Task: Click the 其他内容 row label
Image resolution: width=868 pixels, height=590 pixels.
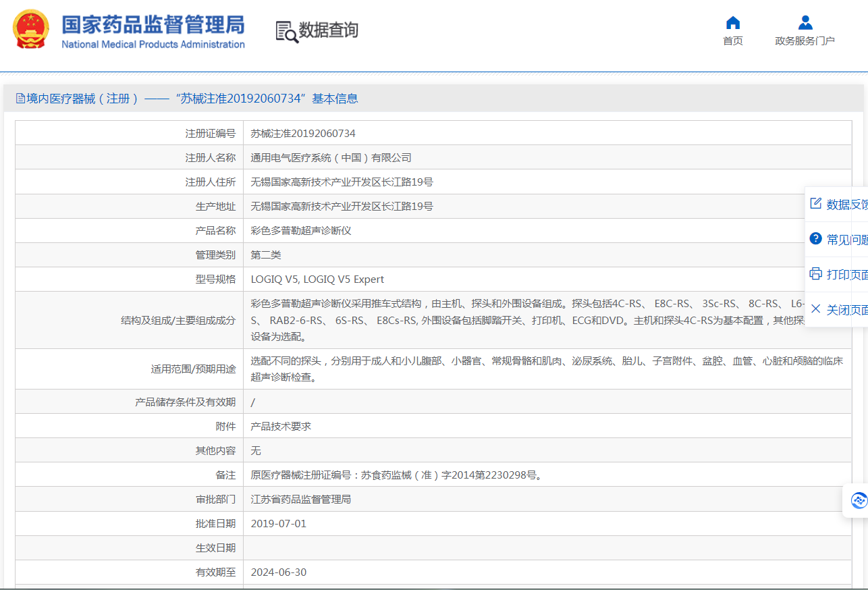Action: 215,451
